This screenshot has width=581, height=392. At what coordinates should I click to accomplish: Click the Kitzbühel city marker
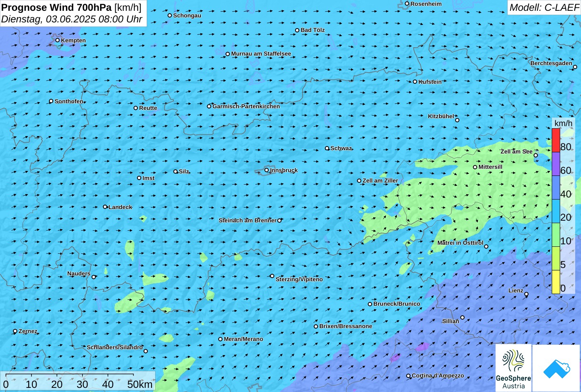pos(457,120)
